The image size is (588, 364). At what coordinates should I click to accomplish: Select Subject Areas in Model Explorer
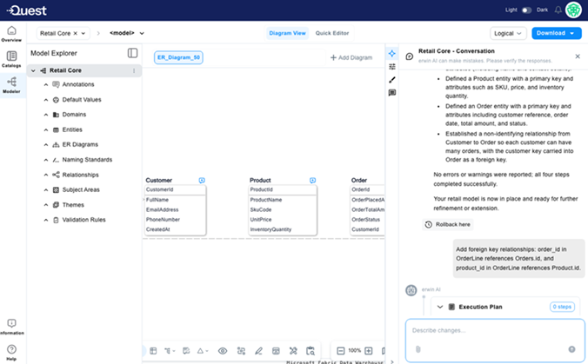click(x=81, y=190)
